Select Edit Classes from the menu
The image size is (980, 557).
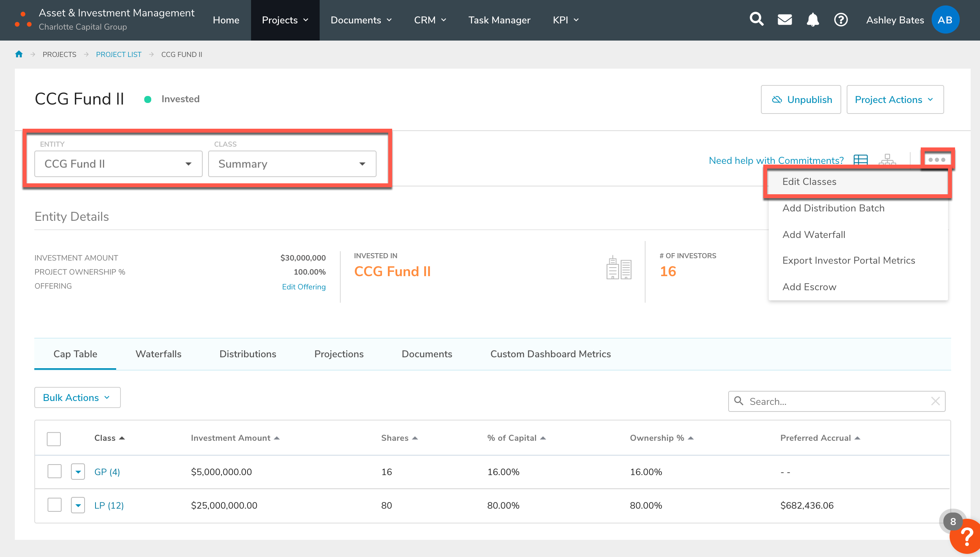pyautogui.click(x=809, y=182)
